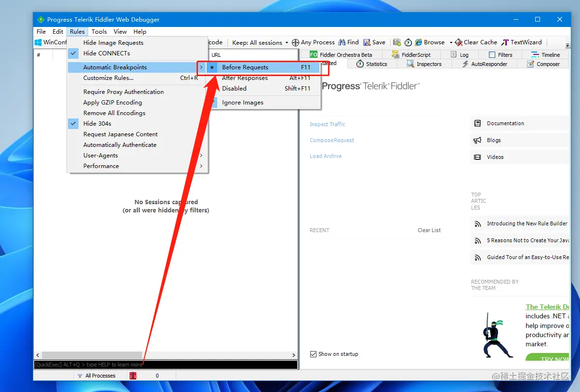Click the Documentation book icon
This screenshot has width=580, height=392.
(x=477, y=123)
